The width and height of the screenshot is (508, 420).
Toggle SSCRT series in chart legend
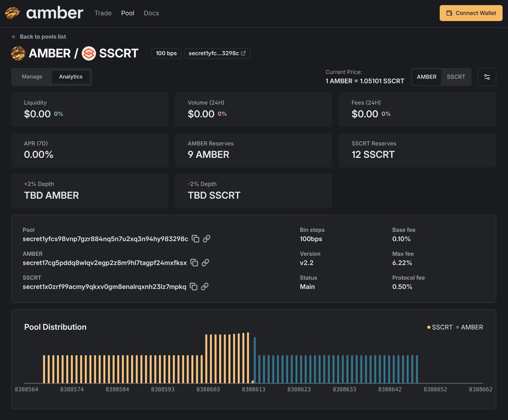pyautogui.click(x=440, y=327)
